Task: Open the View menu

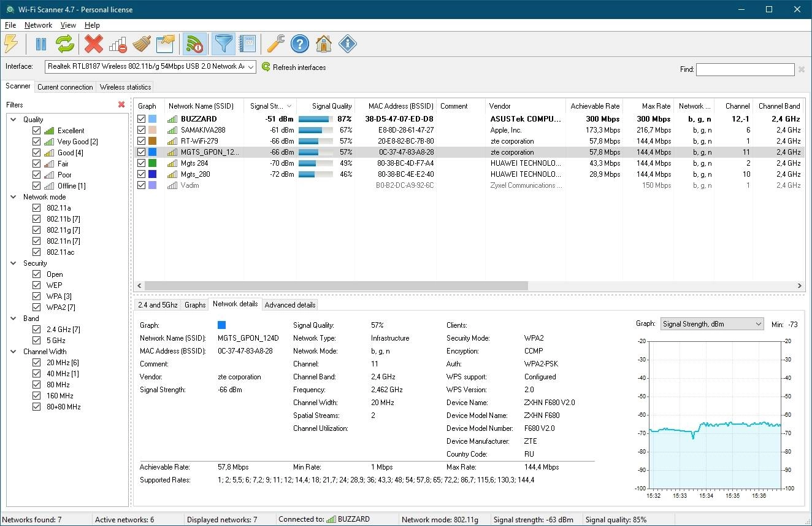Action: [68, 25]
